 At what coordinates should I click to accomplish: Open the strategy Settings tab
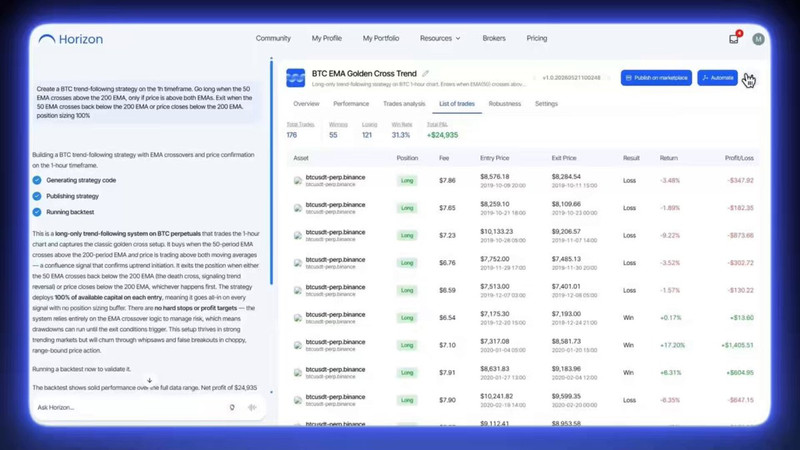pos(546,104)
